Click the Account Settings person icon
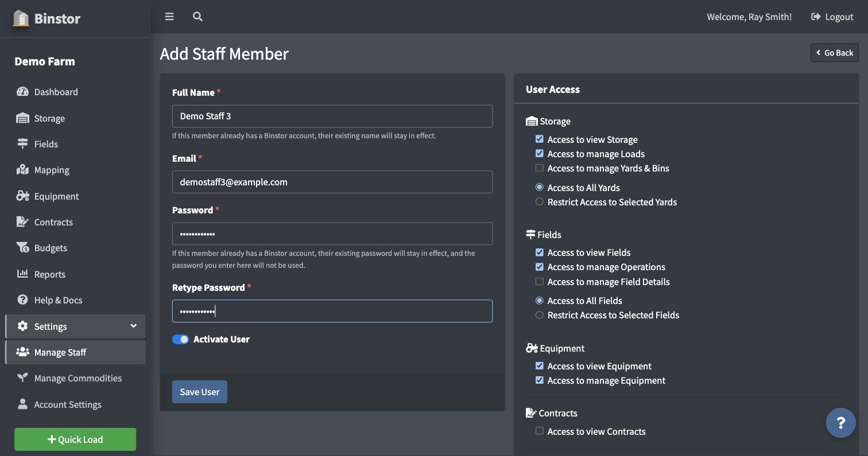Viewport: 868px width, 456px height. (22, 404)
